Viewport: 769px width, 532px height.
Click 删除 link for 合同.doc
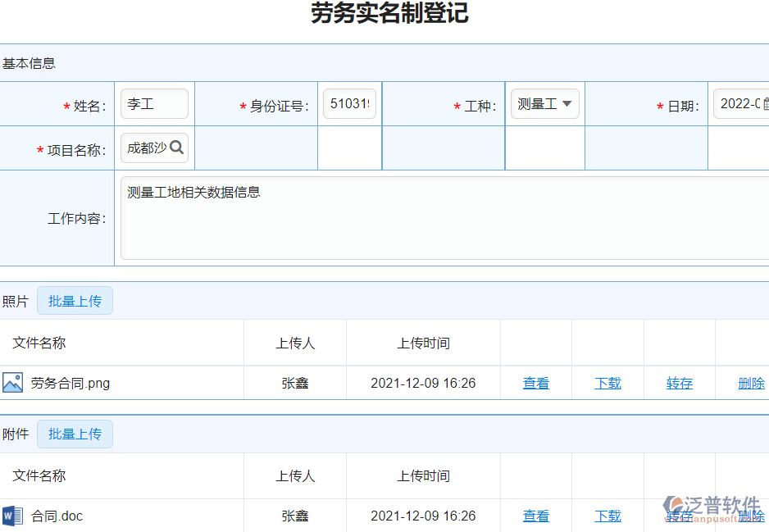[x=750, y=516]
